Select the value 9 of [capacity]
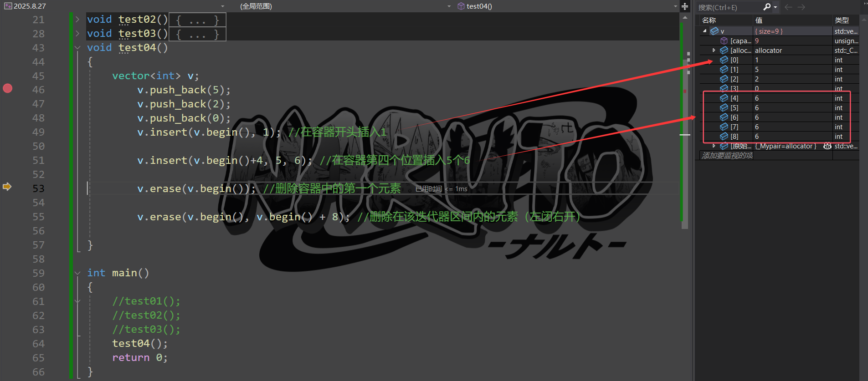The image size is (868, 381). point(792,41)
